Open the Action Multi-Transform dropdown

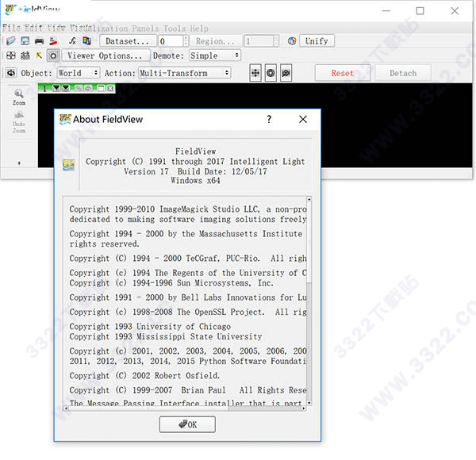(x=184, y=73)
